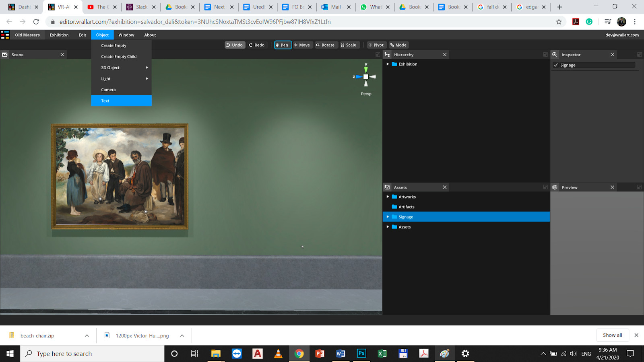Screen dimensions: 644x362
Task: Maximize the Inspector panel
Action: [x=639, y=55]
